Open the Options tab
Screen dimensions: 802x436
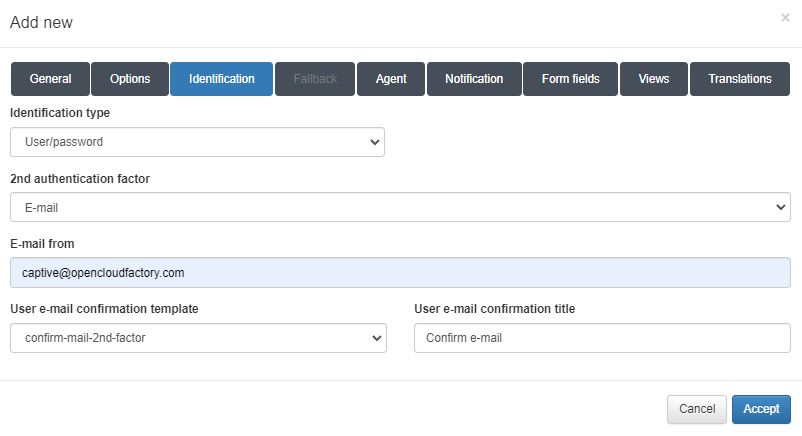coord(130,79)
